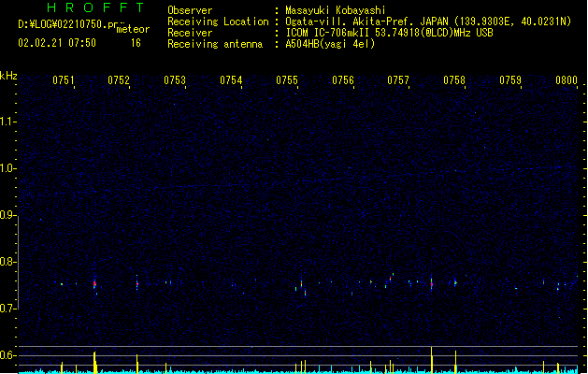Click the kHz axis unit label
The width and height of the screenshot is (588, 374).
click(8, 76)
